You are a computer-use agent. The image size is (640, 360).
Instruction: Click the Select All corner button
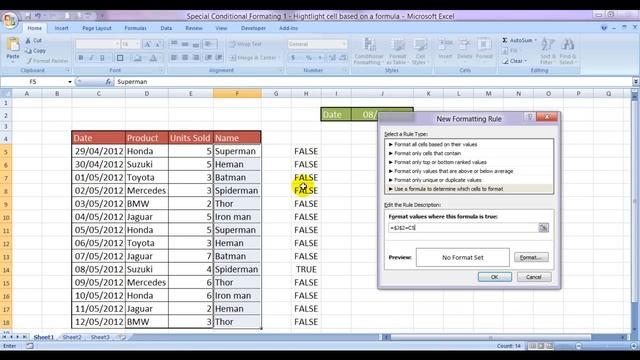tap(6, 94)
